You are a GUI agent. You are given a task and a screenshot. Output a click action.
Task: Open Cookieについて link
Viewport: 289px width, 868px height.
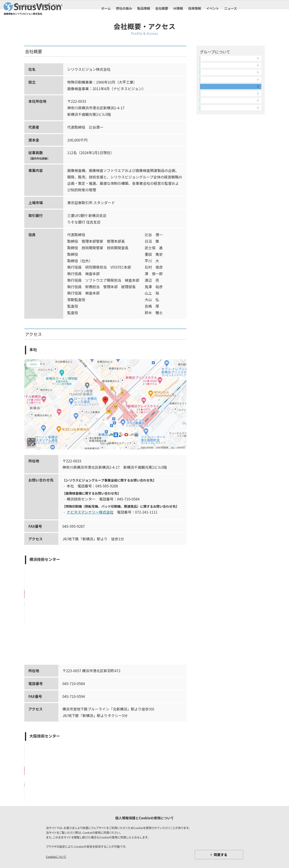(x=56, y=857)
